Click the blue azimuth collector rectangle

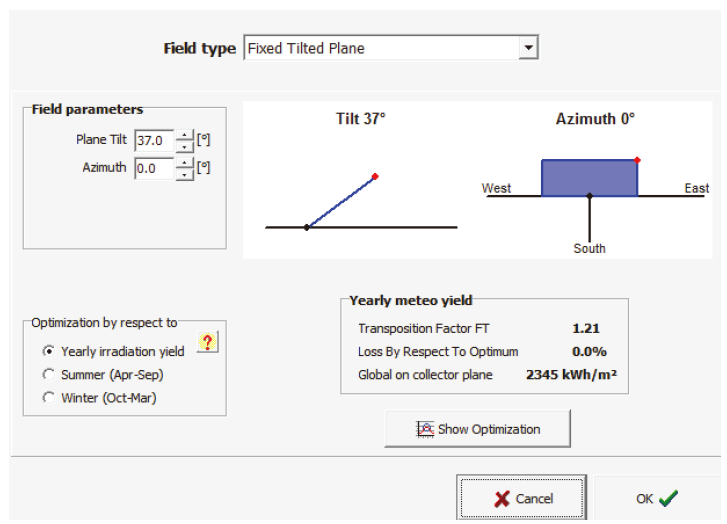[589, 177]
